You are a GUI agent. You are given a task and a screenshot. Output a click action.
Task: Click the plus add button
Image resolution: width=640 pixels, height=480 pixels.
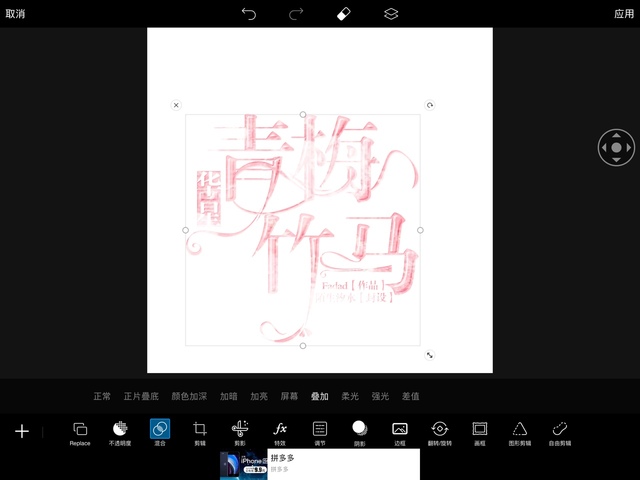click(22, 431)
